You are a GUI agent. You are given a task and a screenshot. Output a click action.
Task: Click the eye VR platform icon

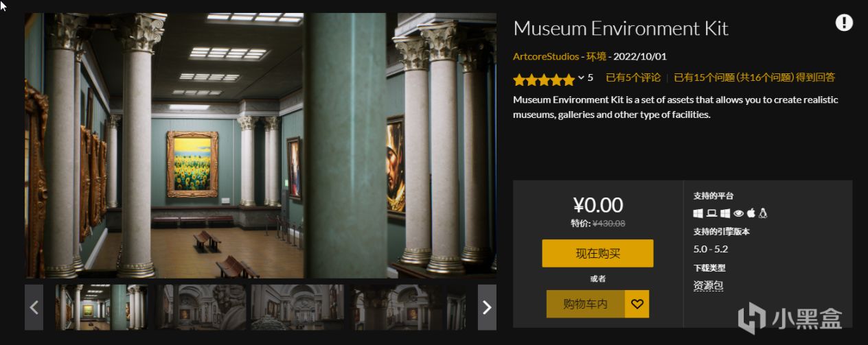pyautogui.click(x=739, y=213)
